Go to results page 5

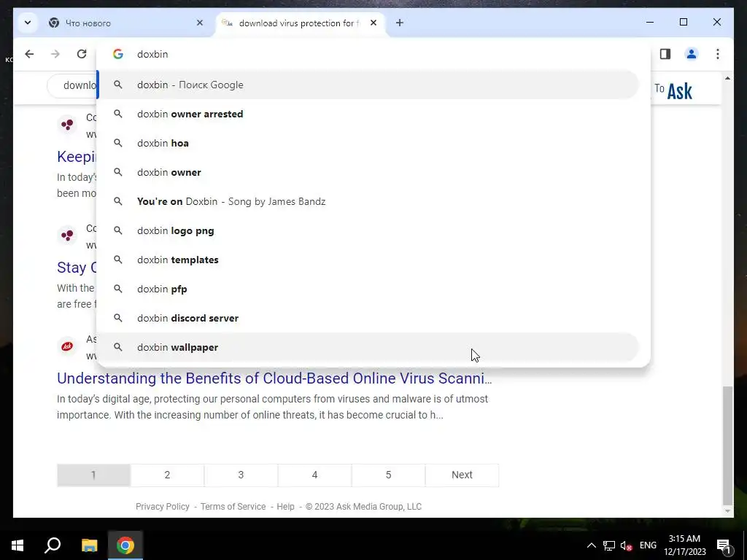[x=388, y=475]
